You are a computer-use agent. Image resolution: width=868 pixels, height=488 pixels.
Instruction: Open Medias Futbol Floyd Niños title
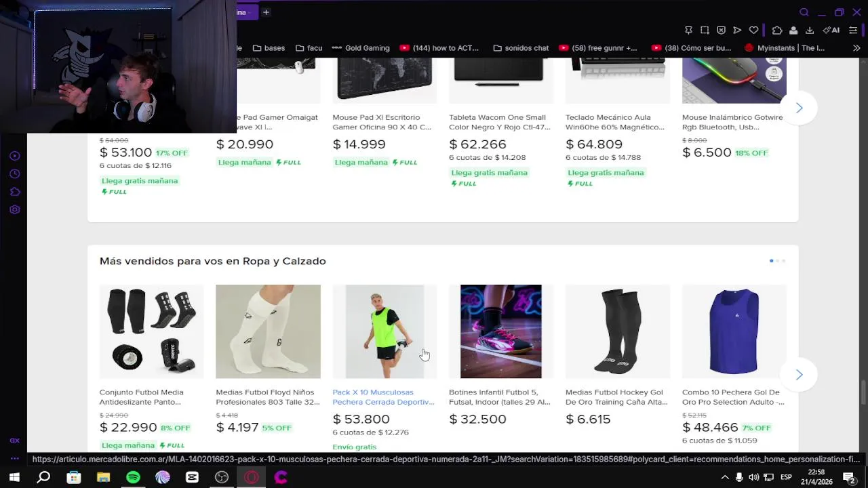click(268, 397)
